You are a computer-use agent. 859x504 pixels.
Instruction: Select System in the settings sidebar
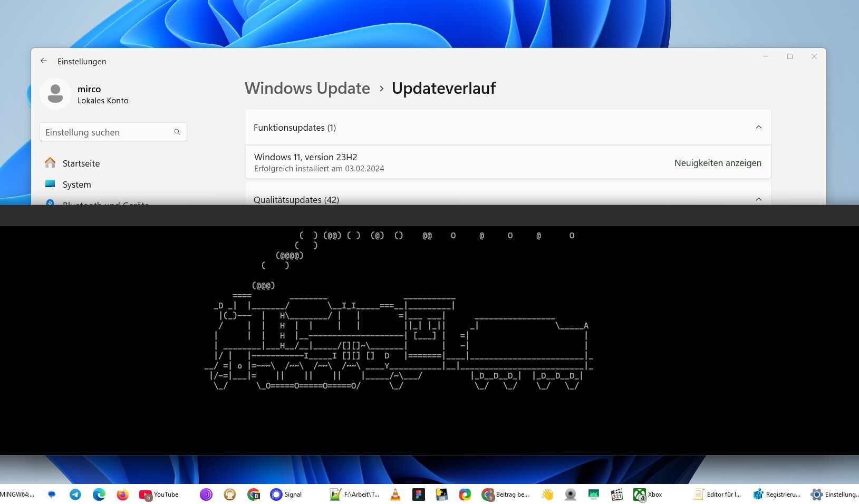pos(76,185)
